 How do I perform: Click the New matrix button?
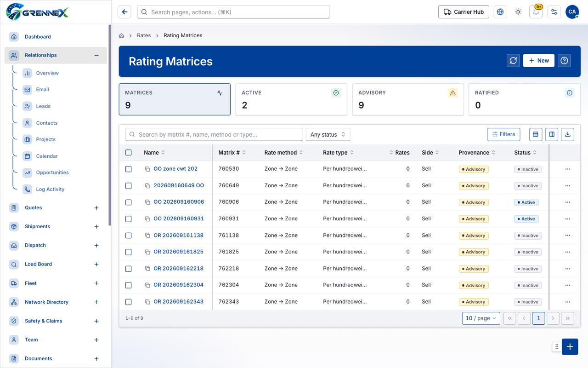[539, 61]
